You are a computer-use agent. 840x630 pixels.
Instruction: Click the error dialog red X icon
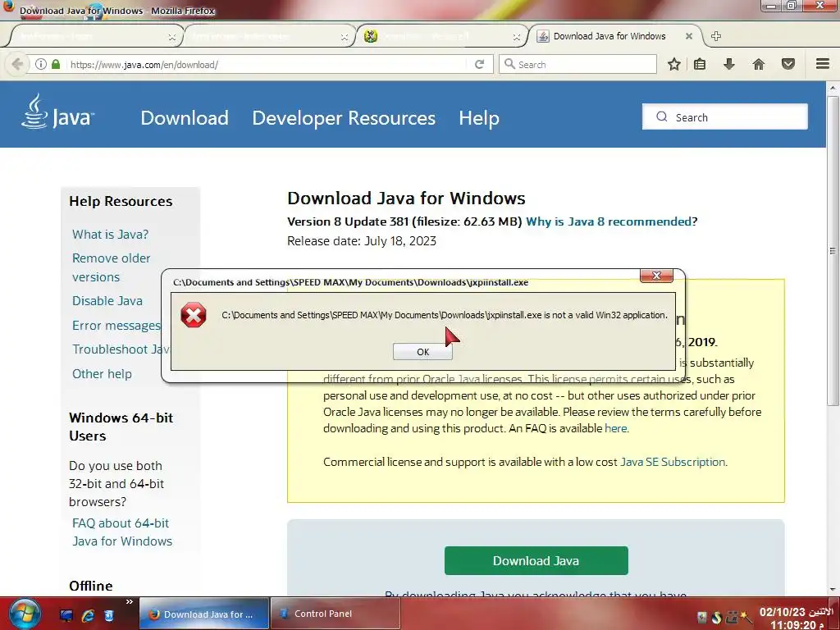[194, 314]
